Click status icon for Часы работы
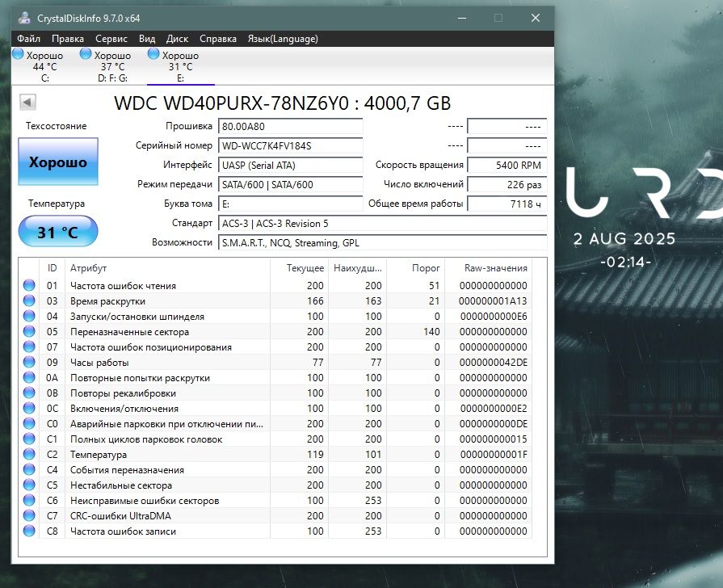Image resolution: width=723 pixels, height=588 pixels. [x=29, y=362]
